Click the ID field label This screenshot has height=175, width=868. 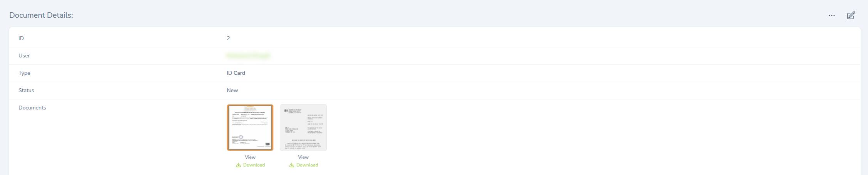tap(21, 38)
